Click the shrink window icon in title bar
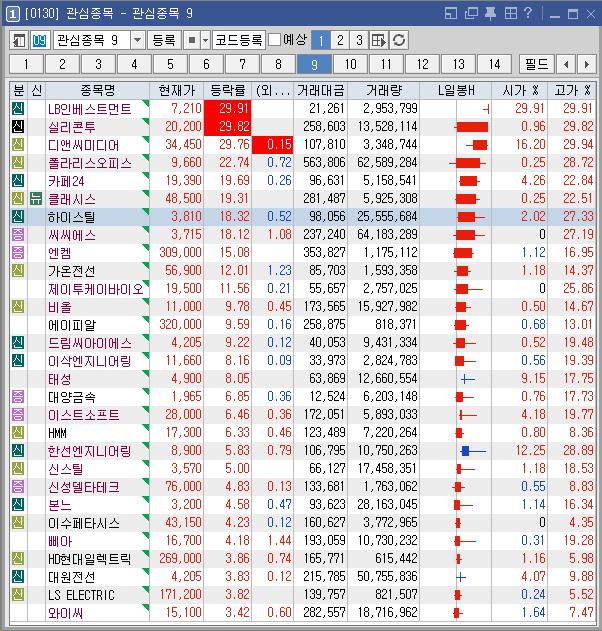602x631 pixels. coord(451,14)
